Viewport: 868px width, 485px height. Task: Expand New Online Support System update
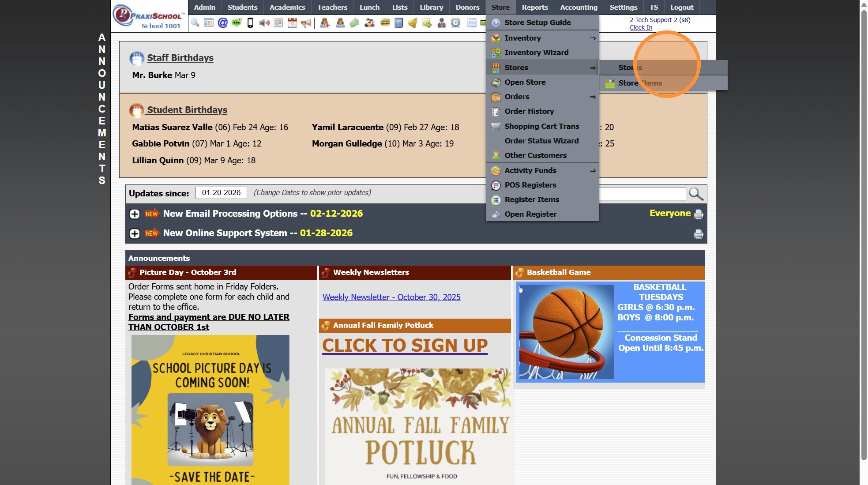[135, 233]
